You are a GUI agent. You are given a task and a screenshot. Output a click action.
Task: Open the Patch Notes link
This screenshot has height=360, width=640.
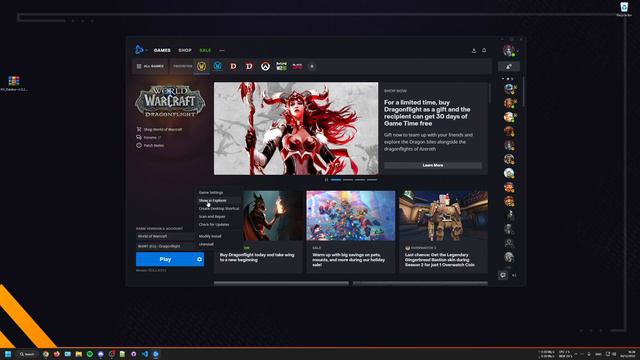[x=151, y=145]
